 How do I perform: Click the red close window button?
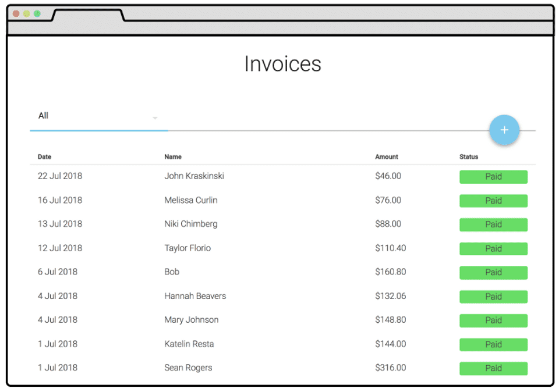click(x=16, y=13)
